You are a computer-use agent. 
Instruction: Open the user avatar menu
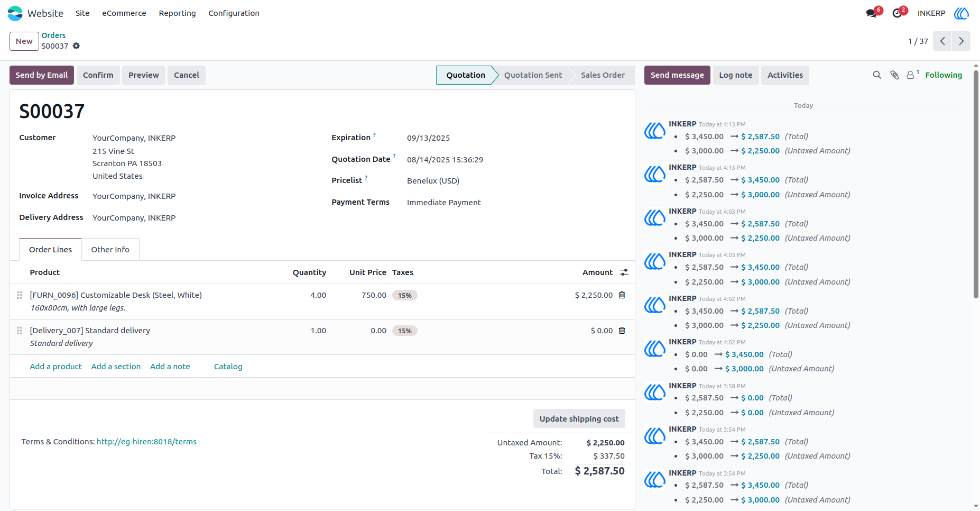(x=961, y=13)
